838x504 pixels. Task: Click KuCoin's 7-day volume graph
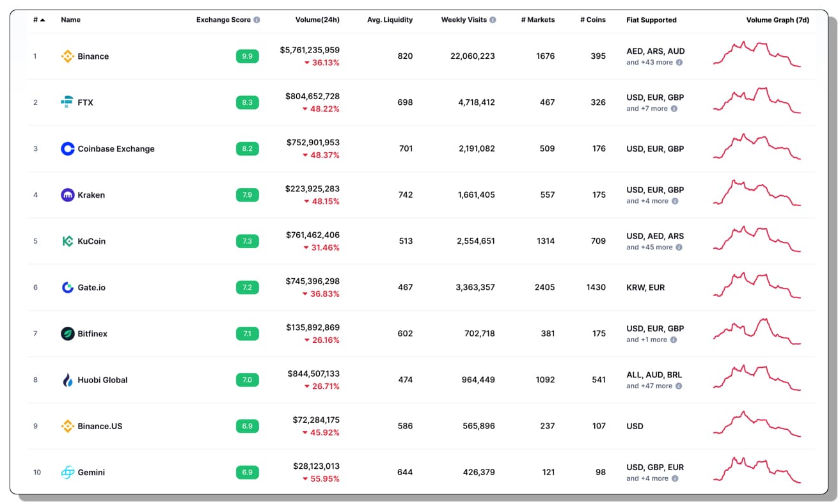[757, 239]
